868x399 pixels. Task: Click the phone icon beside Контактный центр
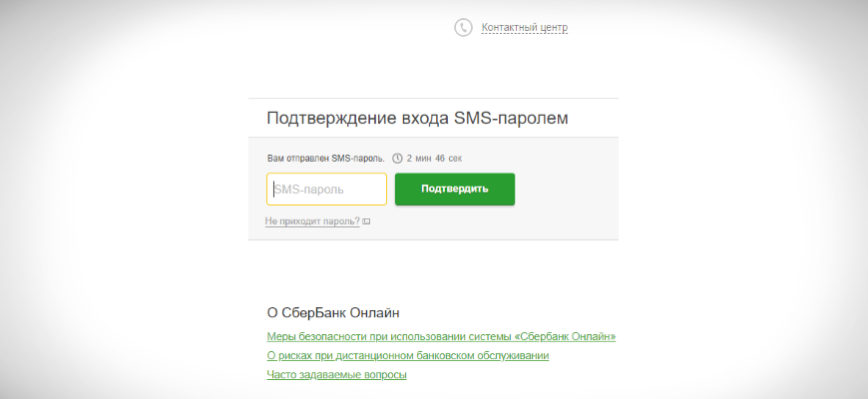(x=463, y=28)
